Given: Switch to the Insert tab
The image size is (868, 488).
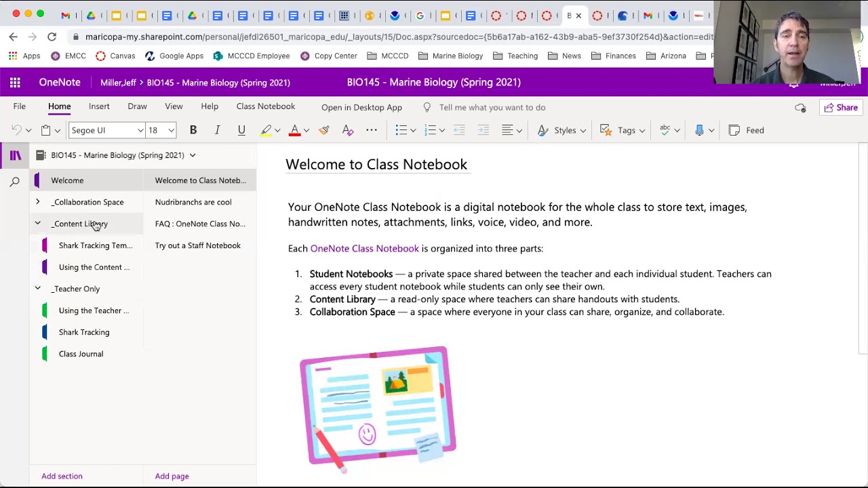Looking at the screenshot, I should click(99, 106).
